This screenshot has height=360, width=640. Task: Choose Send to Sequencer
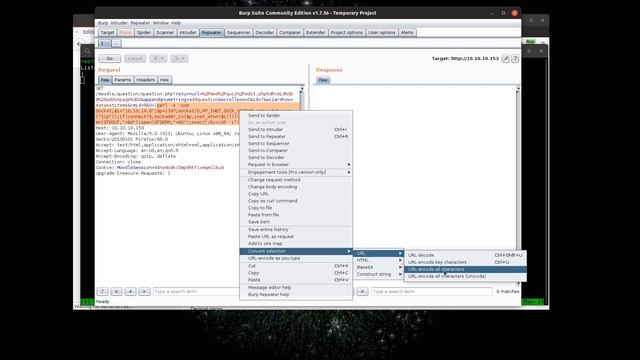[296, 143]
